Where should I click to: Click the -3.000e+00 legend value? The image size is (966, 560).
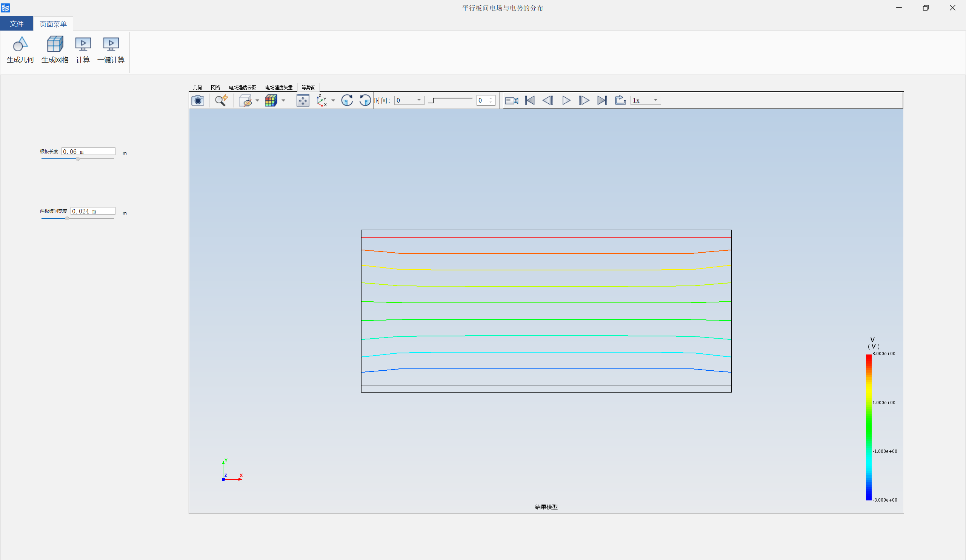tap(885, 500)
